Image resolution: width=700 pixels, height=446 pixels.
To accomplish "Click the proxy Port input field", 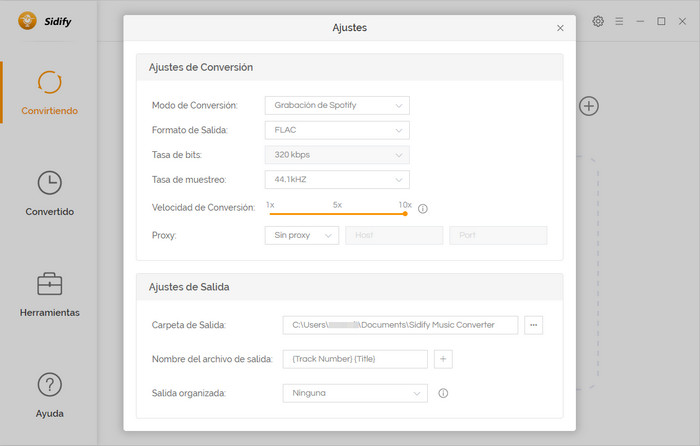I will pos(498,235).
